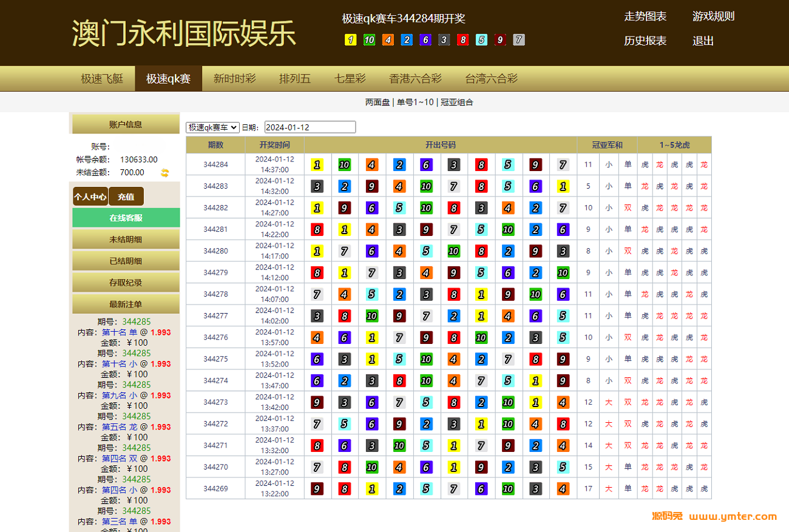Click first ball 4 in row 344276

317,337
